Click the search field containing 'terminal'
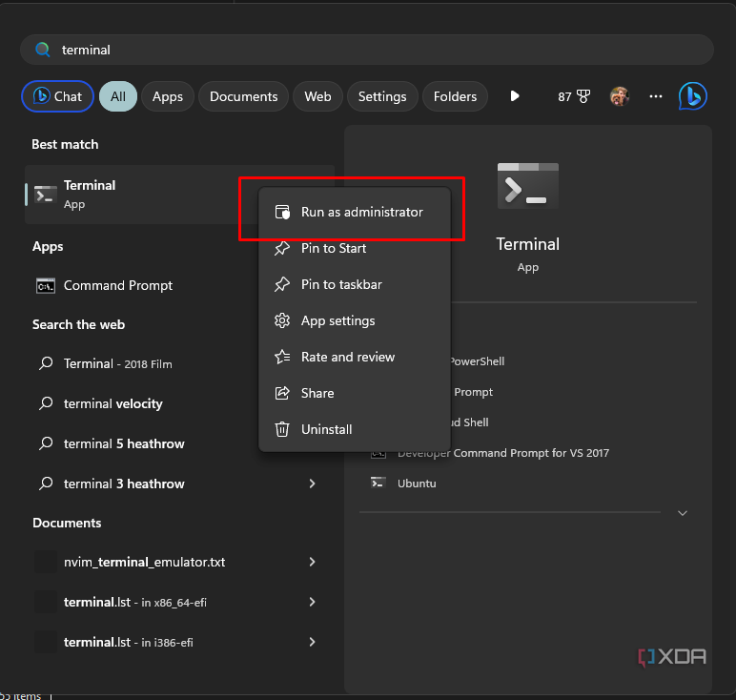Image resolution: width=736 pixels, height=700 pixels. point(367,50)
